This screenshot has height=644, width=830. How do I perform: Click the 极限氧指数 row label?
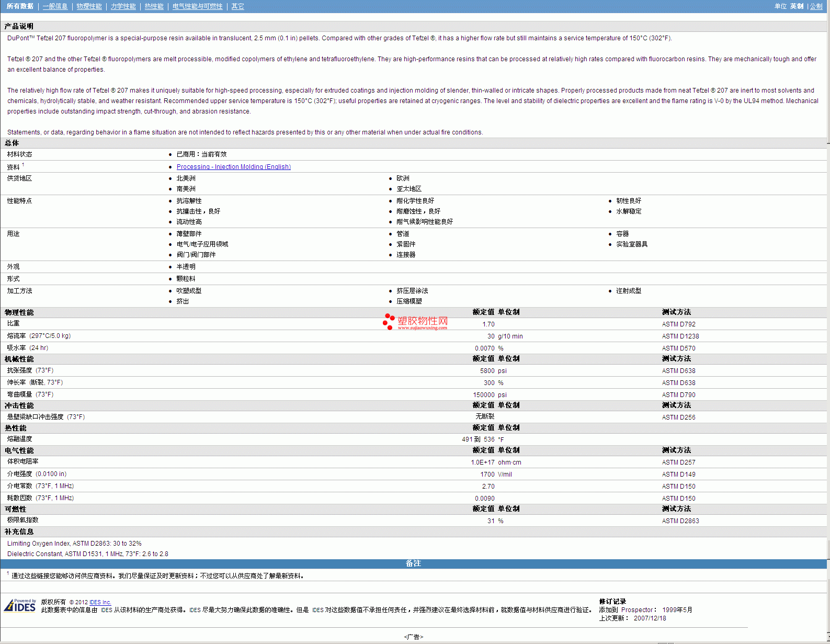pos(22,520)
